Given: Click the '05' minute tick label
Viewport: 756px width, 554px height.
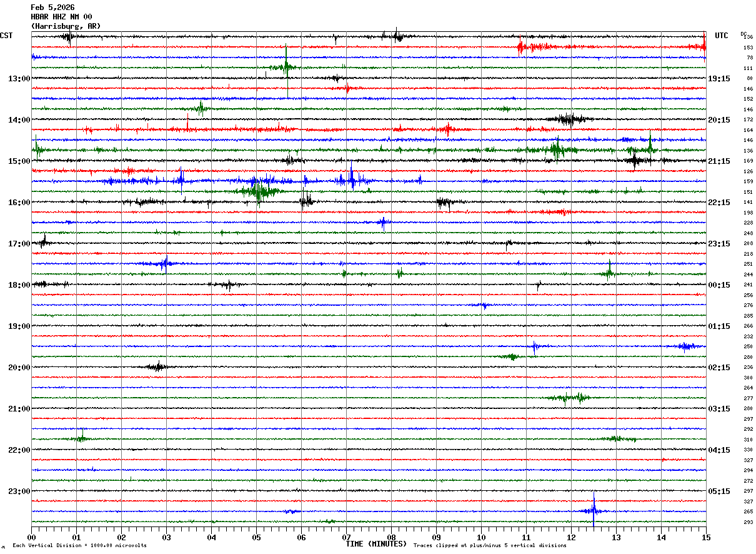Looking at the screenshot, I should click(x=256, y=537).
